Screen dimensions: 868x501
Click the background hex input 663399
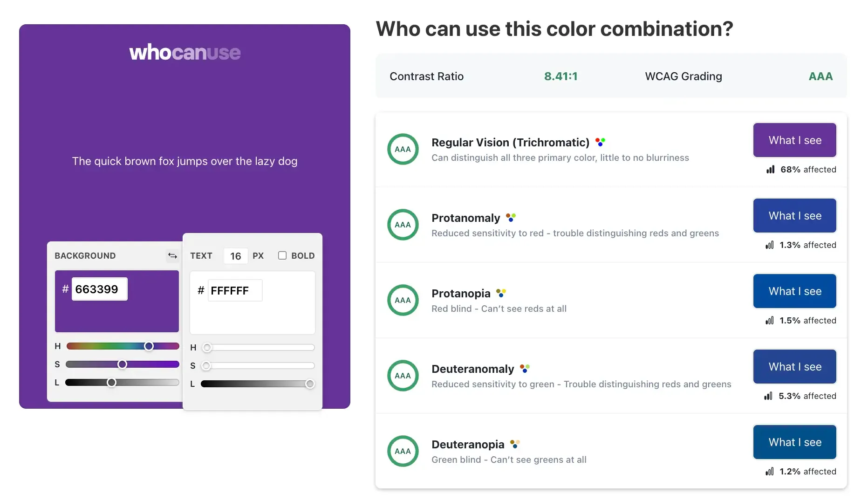point(99,289)
